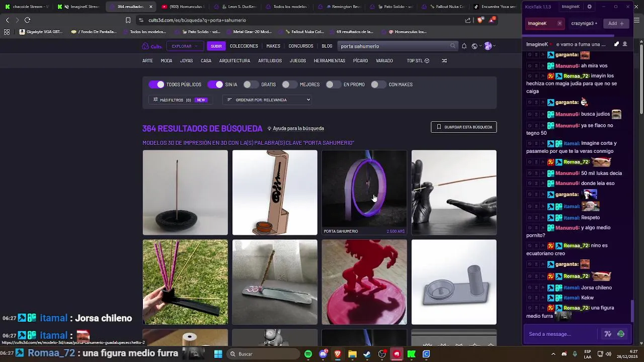The width and height of the screenshot is (644, 362).
Task: Open the TOP STL link
Action: pos(418,61)
